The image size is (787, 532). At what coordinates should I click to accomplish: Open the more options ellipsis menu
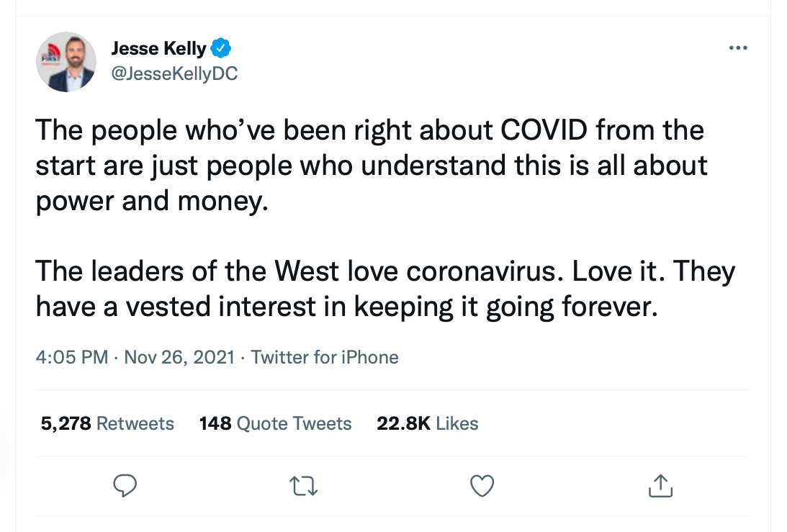pos(738,48)
